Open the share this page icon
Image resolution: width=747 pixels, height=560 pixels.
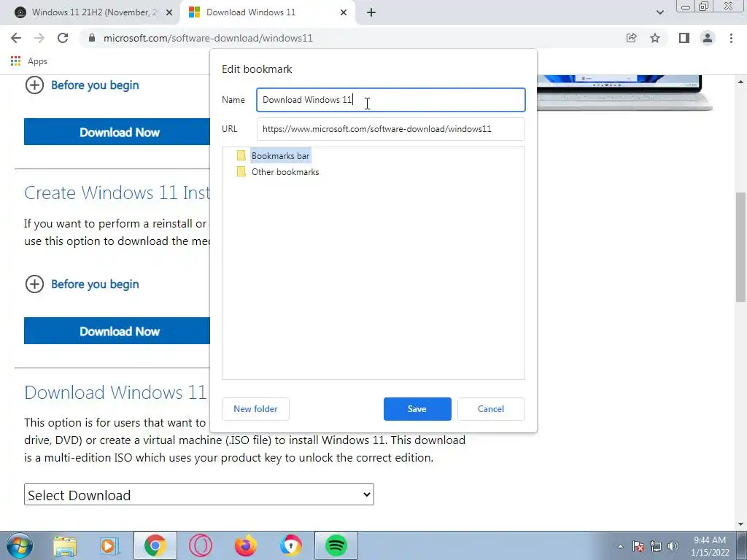[631, 38]
